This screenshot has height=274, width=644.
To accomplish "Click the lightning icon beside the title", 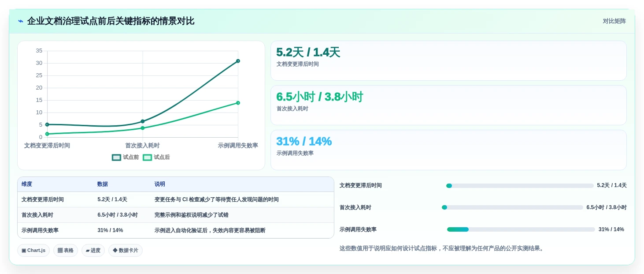I will click(x=21, y=21).
